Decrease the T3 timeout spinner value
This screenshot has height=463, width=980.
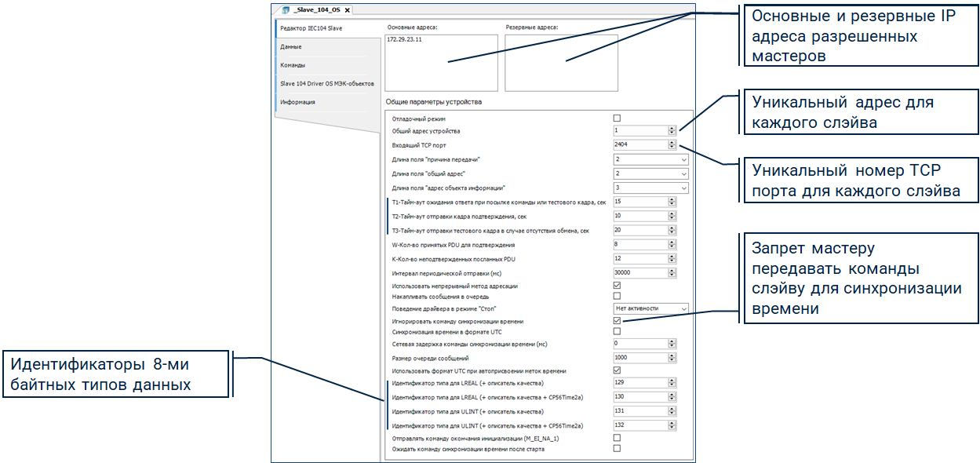(x=672, y=232)
